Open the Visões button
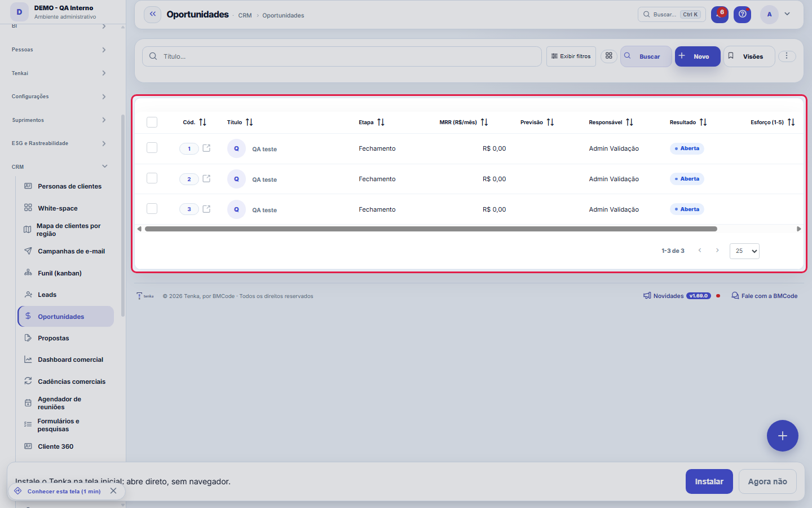The width and height of the screenshot is (812, 508). [x=749, y=56]
